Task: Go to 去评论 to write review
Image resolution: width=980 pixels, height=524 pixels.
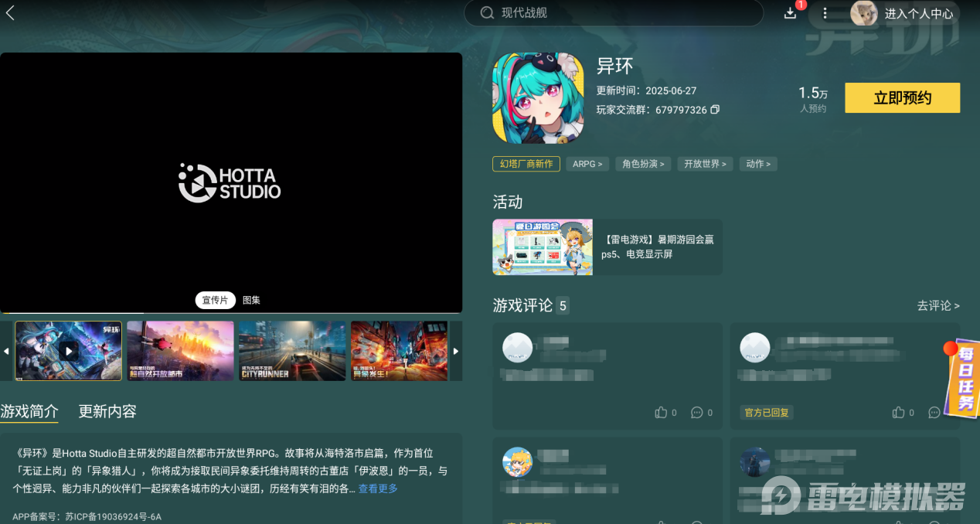Action: [x=937, y=306]
